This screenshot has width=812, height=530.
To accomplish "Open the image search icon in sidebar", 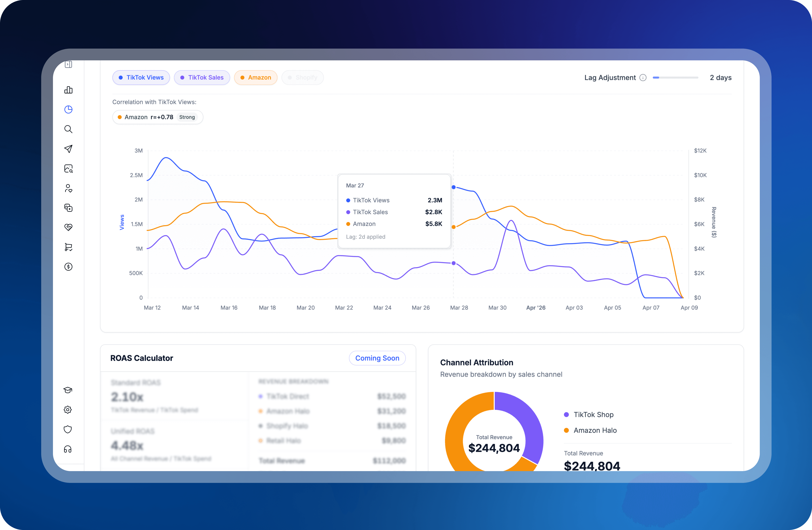I will click(x=68, y=169).
